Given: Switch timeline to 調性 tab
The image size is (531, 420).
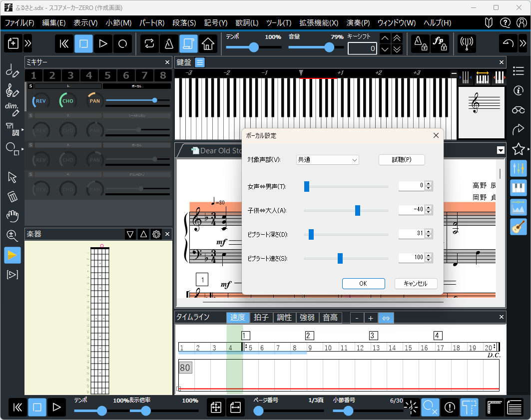Looking at the screenshot, I should [284, 318].
